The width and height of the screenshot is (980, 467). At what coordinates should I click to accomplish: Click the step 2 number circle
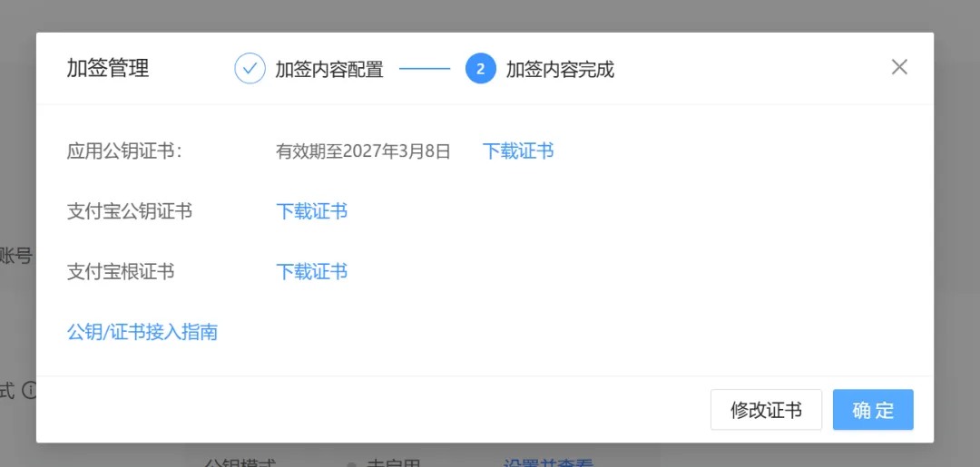[x=480, y=69]
